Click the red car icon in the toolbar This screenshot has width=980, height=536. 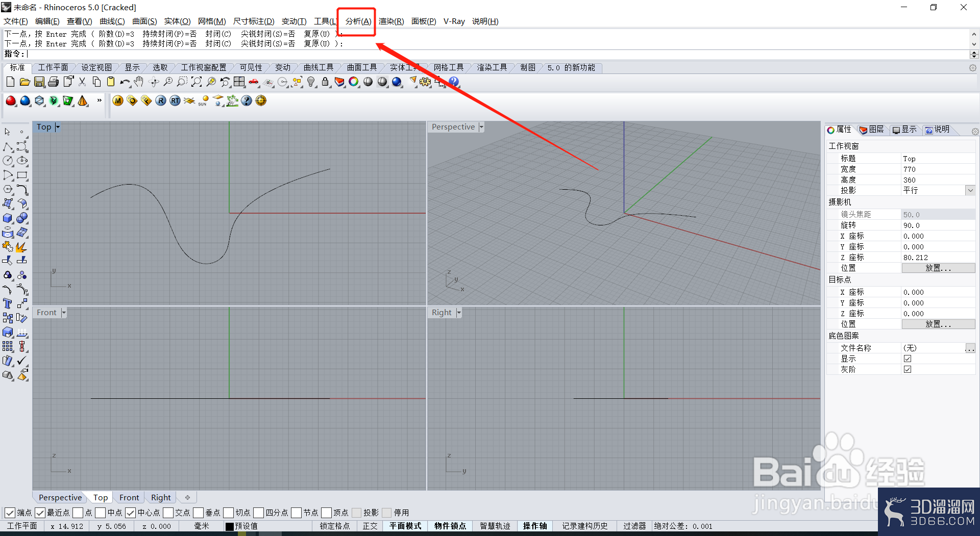click(254, 82)
